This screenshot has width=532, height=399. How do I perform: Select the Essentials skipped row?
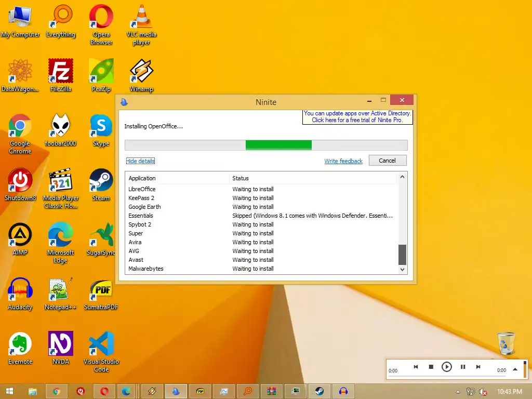[x=261, y=216]
